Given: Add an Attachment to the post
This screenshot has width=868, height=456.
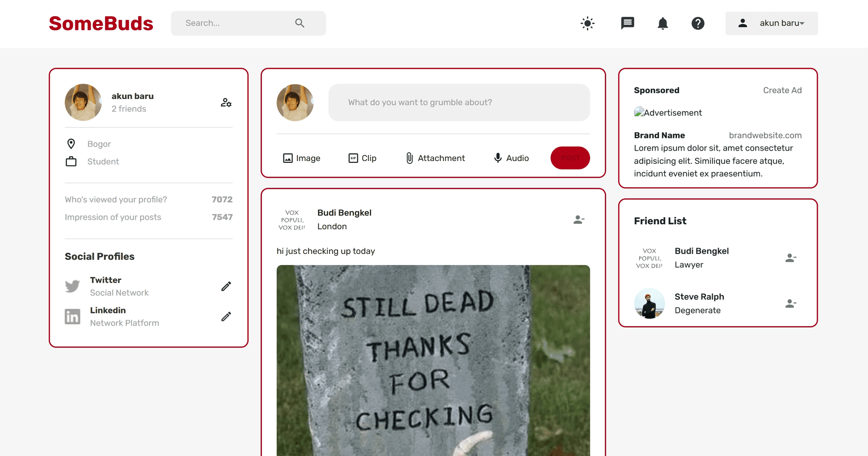Looking at the screenshot, I should tap(435, 158).
